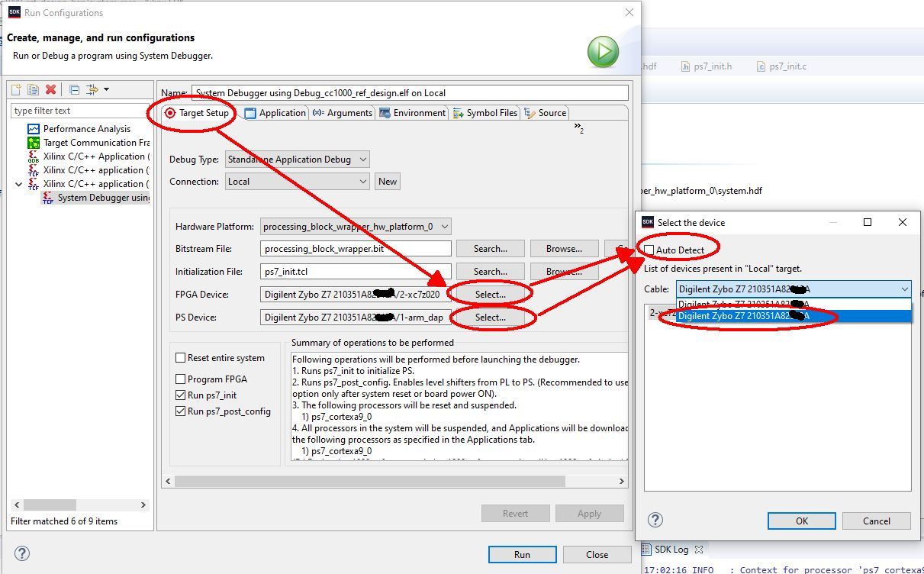
Task: Uncheck the Run ps7_post_config checkbox
Action: [181, 411]
